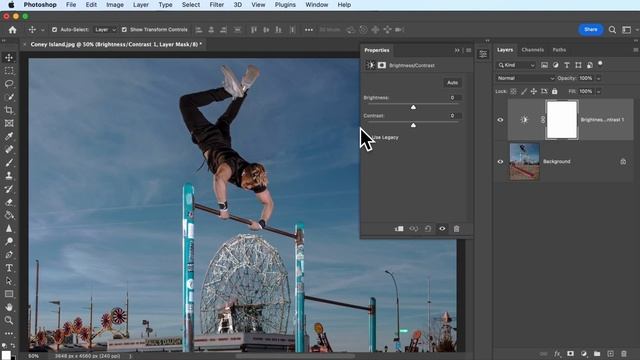Click the Auto button in Properties
640x360 pixels.
452,82
